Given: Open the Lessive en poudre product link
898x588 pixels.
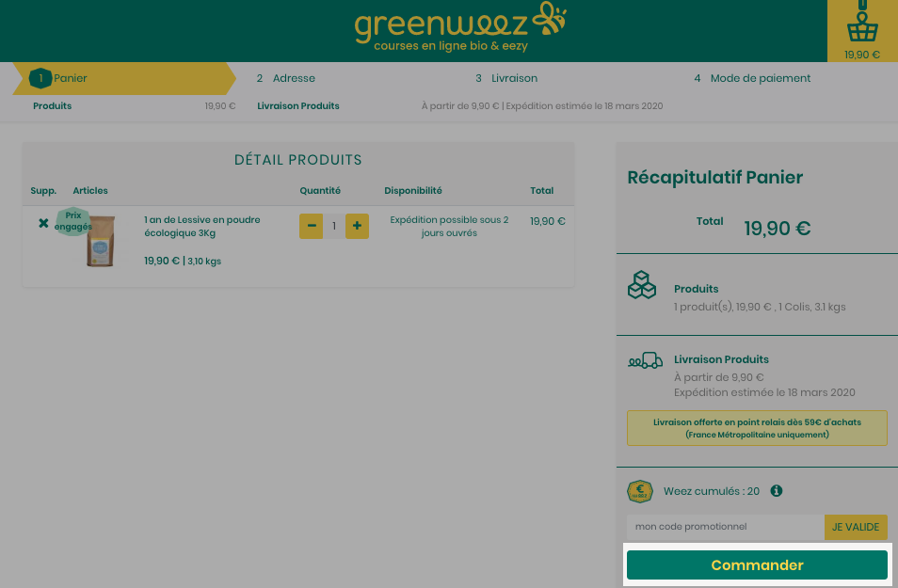Looking at the screenshot, I should pyautogui.click(x=202, y=226).
